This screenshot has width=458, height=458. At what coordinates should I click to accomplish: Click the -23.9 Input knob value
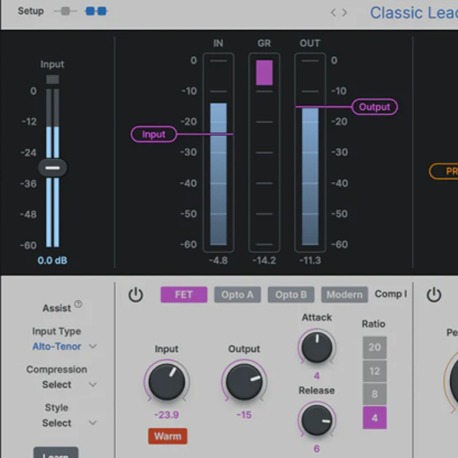pos(167,415)
